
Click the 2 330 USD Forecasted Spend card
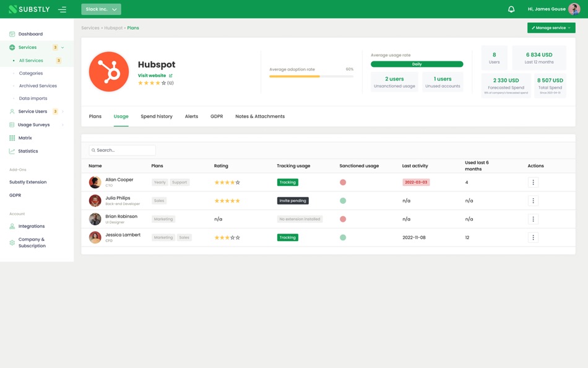coord(506,85)
